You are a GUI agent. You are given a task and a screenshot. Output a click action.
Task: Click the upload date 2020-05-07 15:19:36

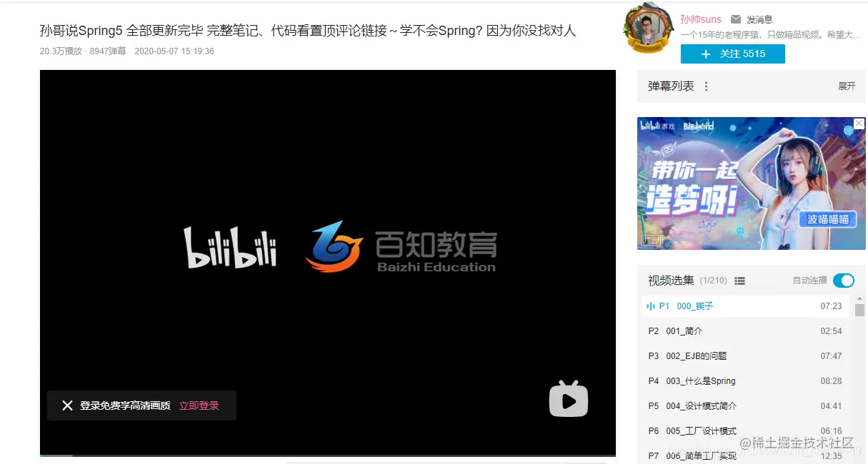pos(174,51)
